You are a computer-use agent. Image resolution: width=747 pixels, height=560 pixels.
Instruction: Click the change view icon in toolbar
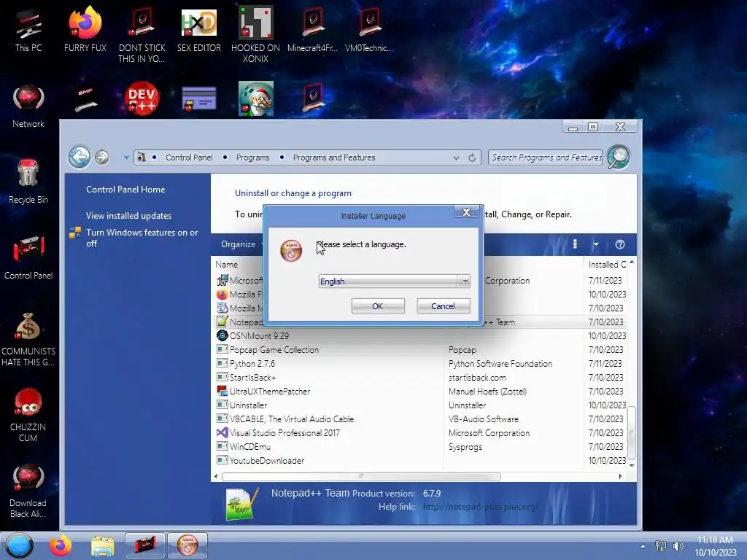pyautogui.click(x=576, y=244)
